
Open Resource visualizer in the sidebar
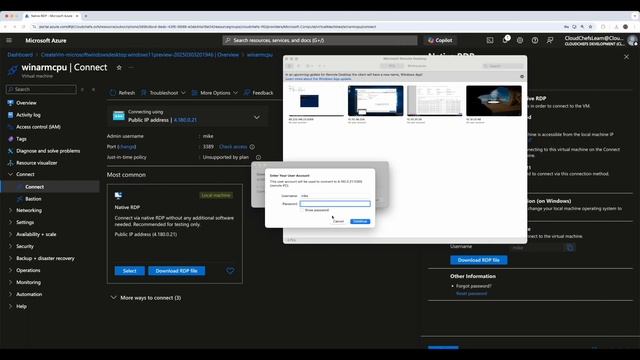point(36,163)
